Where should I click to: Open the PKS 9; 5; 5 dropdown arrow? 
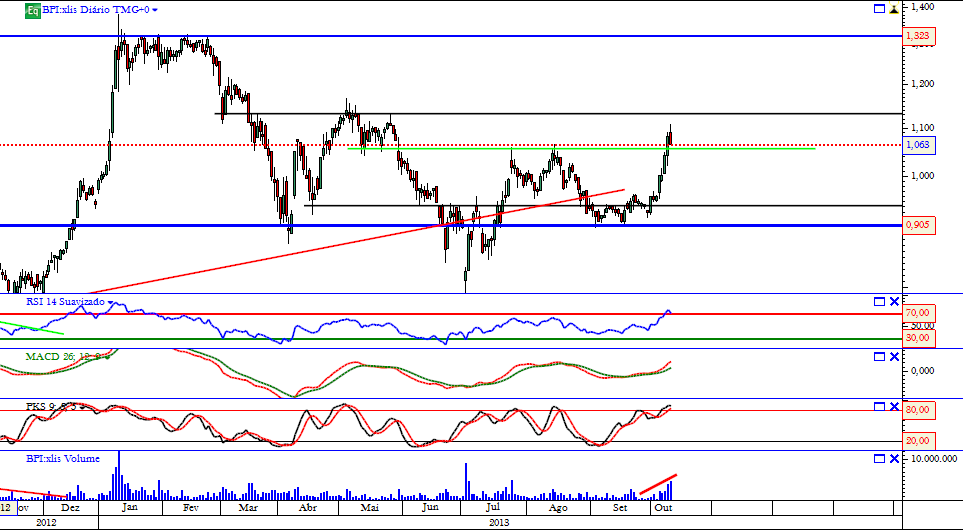83,407
